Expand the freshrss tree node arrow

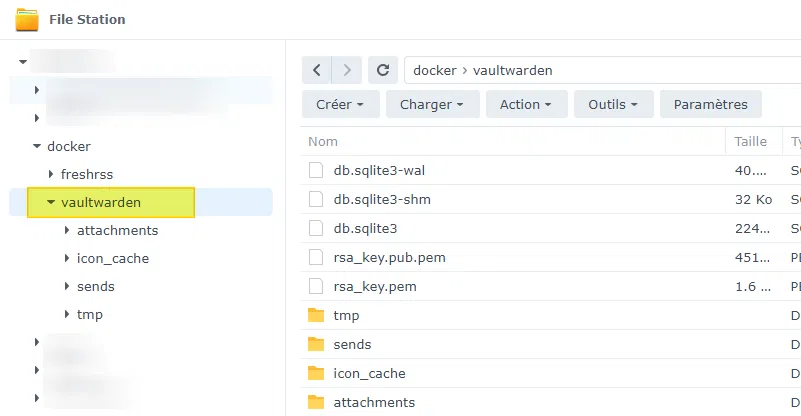[51, 174]
